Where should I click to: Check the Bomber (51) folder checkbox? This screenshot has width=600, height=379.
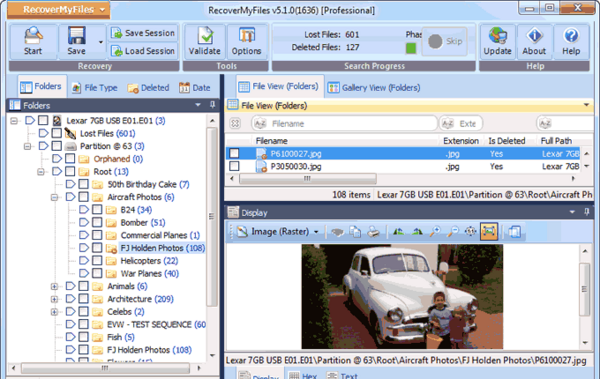click(97, 222)
